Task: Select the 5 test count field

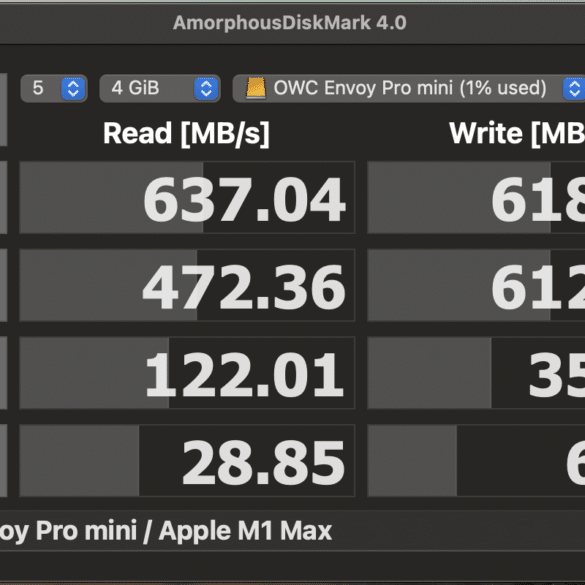Action: tap(54, 88)
